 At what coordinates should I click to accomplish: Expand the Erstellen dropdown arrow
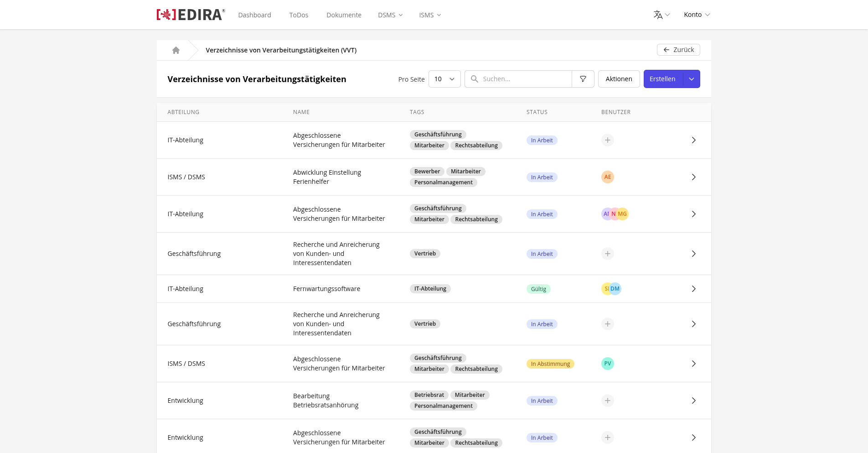pos(692,79)
